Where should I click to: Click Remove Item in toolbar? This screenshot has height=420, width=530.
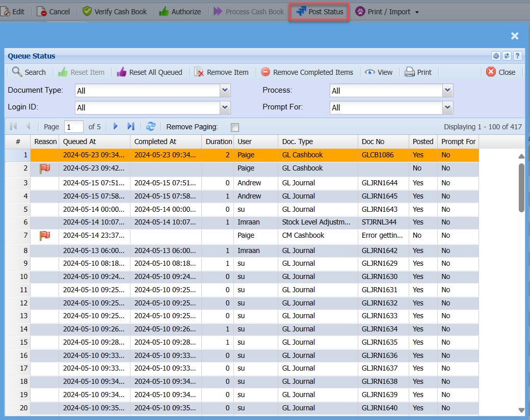[x=221, y=72]
